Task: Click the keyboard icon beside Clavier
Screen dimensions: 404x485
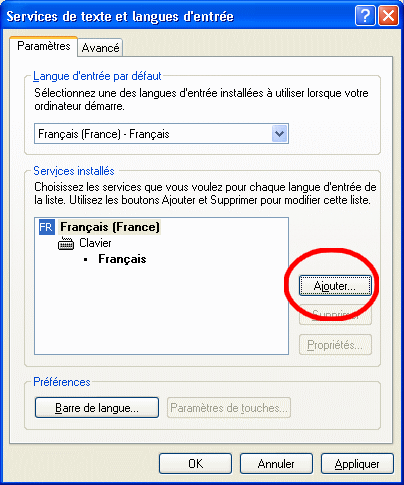Action: point(66,244)
